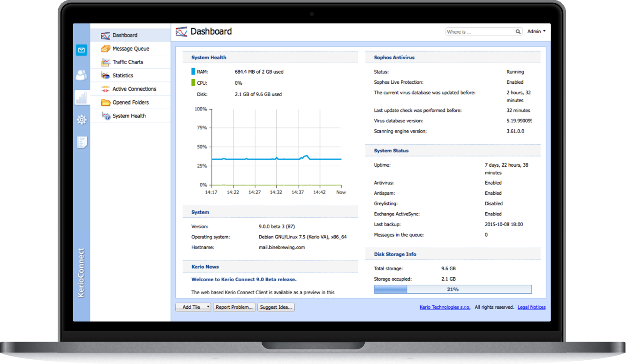
Task: Click the Report Problem button
Action: [234, 307]
